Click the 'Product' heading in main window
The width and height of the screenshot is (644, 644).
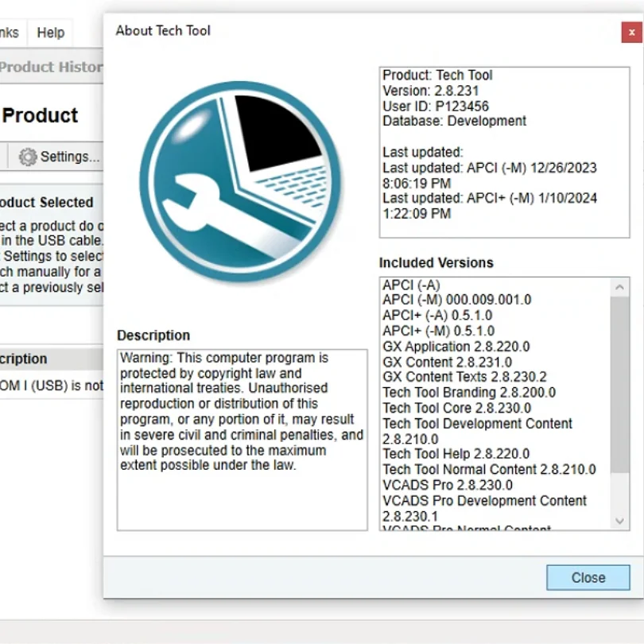[40, 115]
